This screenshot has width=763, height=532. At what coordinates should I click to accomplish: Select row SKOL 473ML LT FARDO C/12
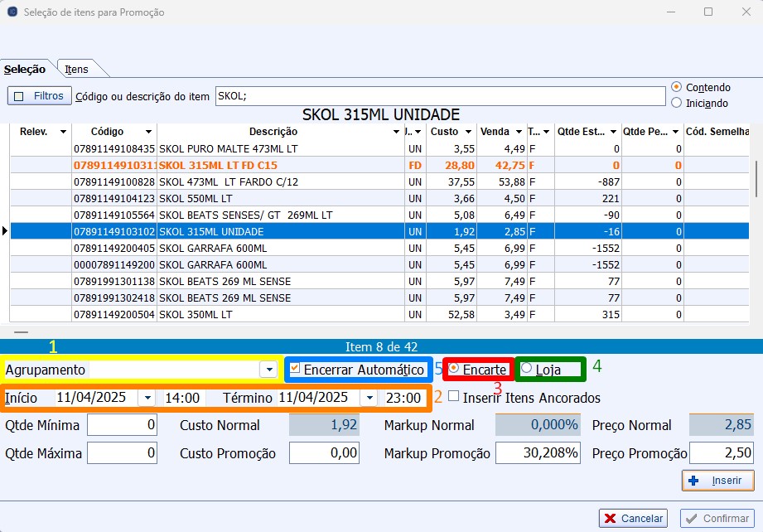coord(379,181)
